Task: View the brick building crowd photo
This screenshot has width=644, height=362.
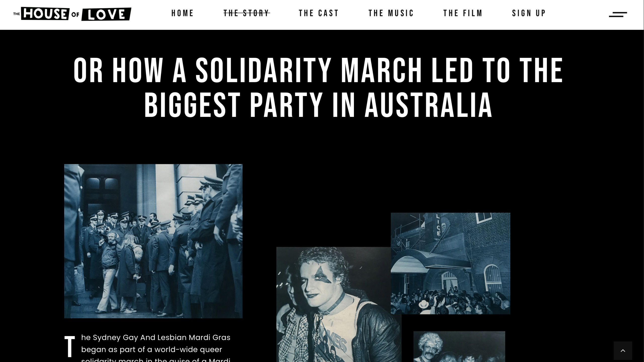Action: [x=450, y=263]
